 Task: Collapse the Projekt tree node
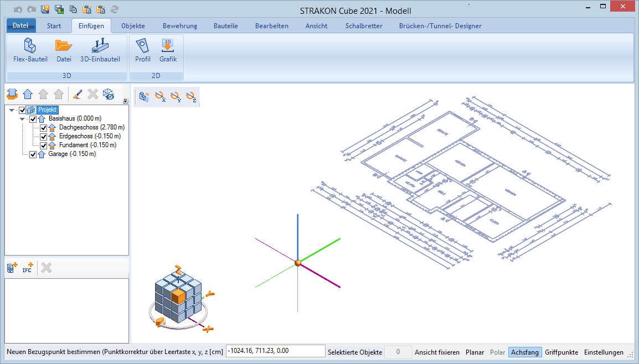coord(12,110)
